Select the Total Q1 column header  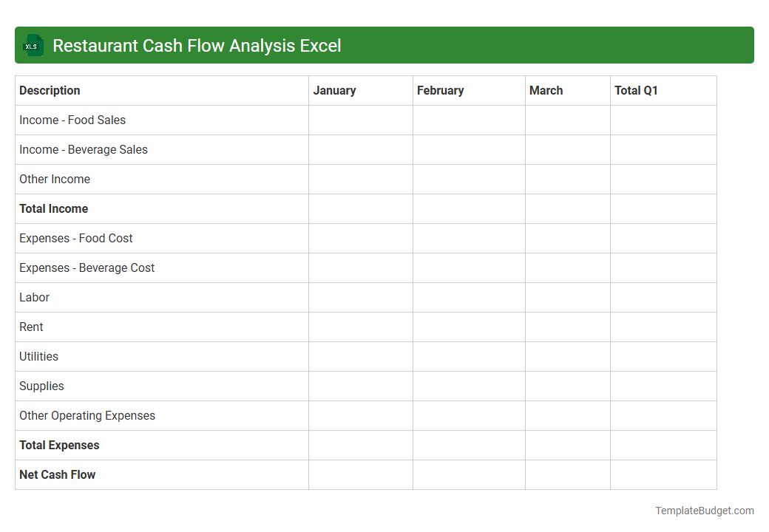(x=636, y=90)
